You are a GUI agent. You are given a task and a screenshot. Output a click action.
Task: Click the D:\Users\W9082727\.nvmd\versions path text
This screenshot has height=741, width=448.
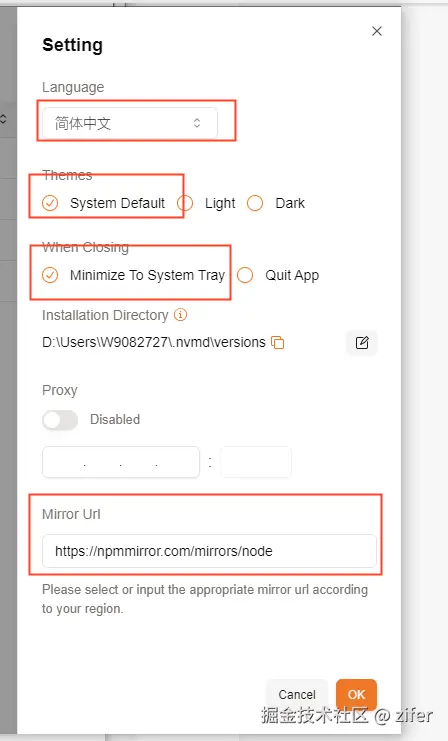[x=154, y=342]
